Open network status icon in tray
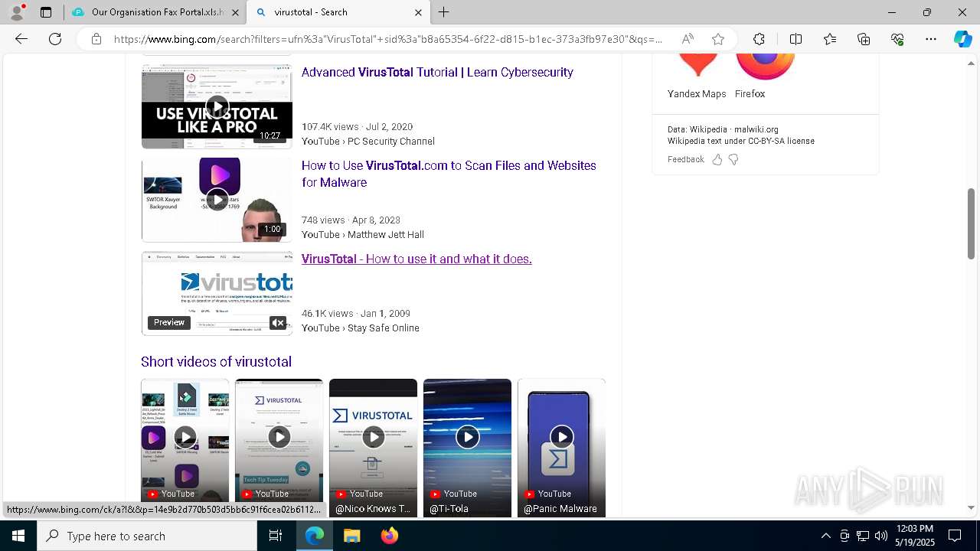Viewport: 980px width, 551px height. (863, 536)
